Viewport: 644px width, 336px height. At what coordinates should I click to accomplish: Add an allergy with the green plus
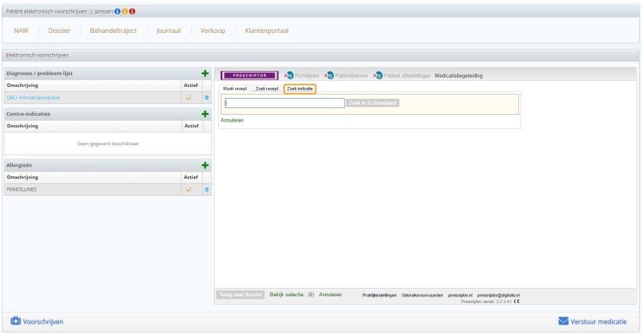[205, 165]
